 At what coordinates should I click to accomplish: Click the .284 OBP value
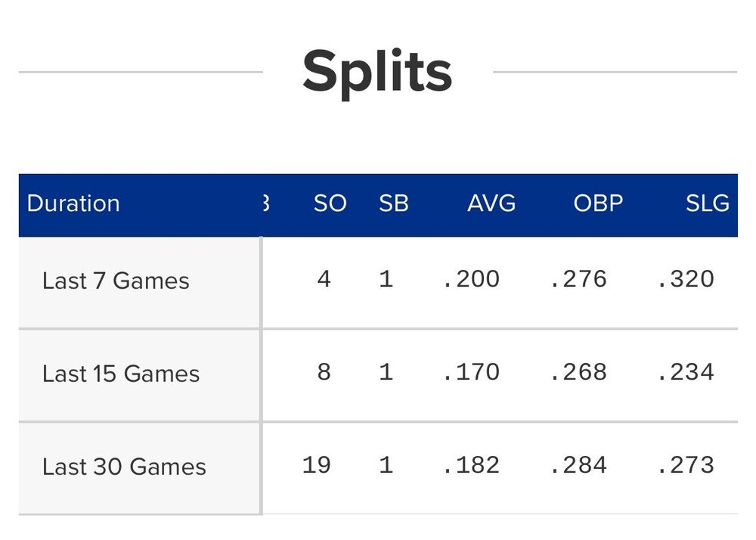point(578,464)
